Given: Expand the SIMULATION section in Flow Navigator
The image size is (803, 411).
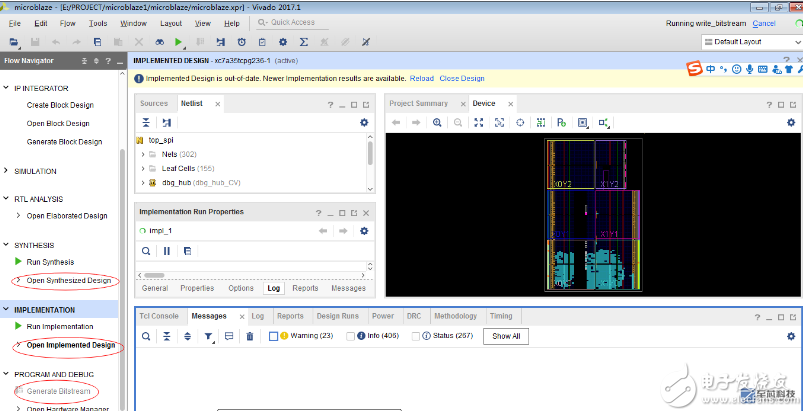Looking at the screenshot, I should tap(7, 171).
